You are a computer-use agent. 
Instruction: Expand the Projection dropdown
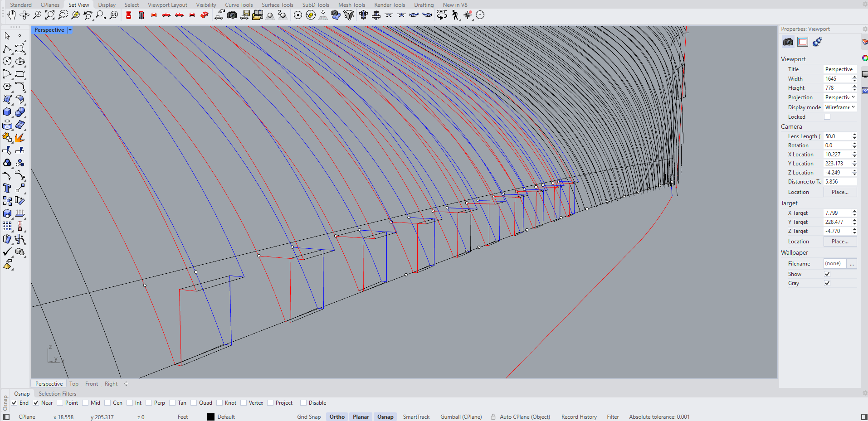click(x=840, y=97)
